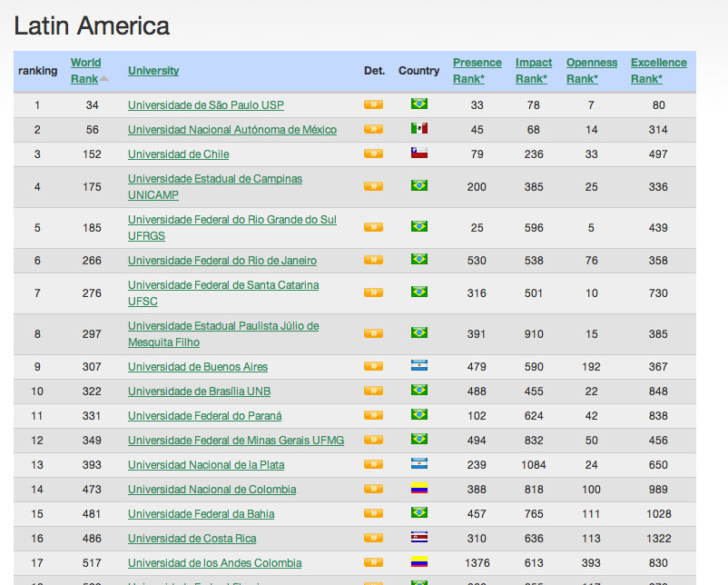Open Universidade Federal do Rio Grande do Sul link
Image resolution: width=728 pixels, height=585 pixels.
coord(232,228)
